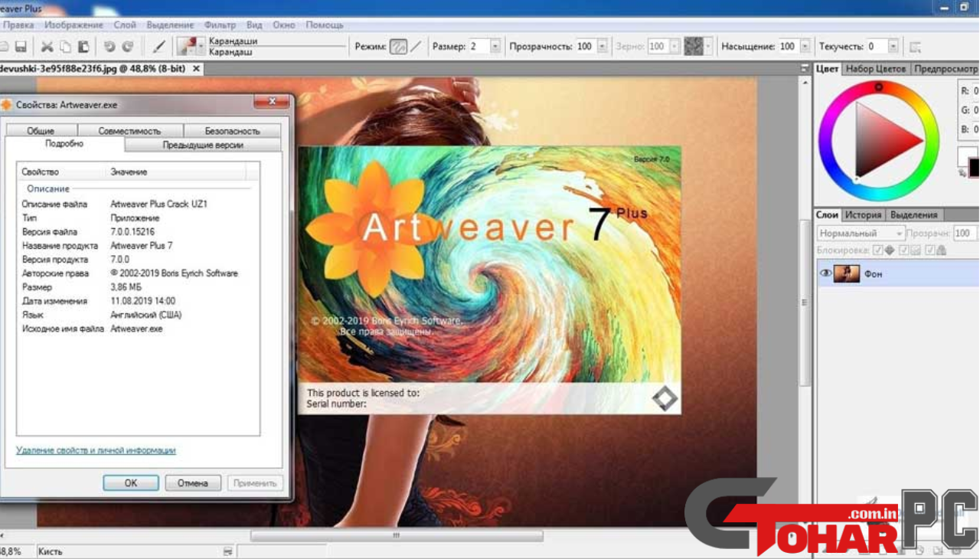980x559 pixels.
Task: Switch to the Предпросмотр tab
Action: coord(946,69)
